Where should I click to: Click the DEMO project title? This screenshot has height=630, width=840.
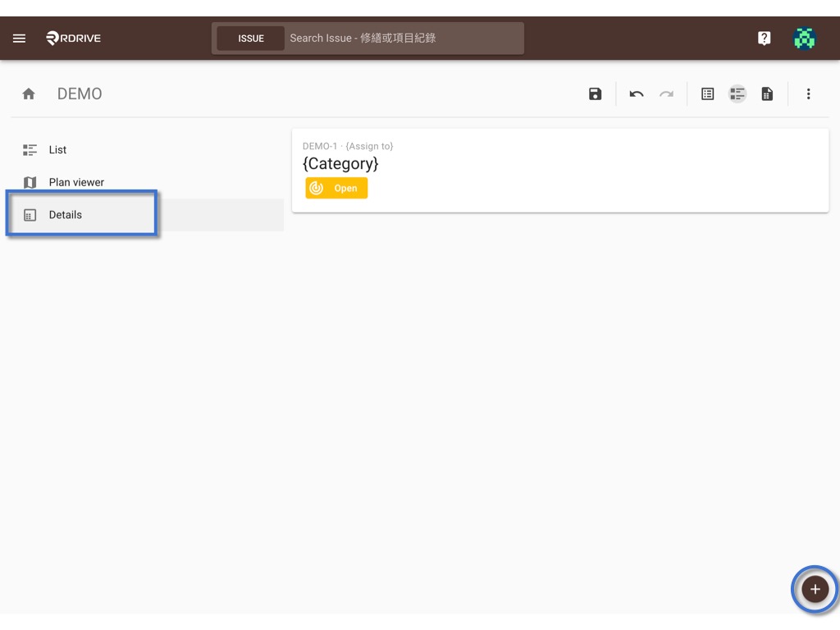80,94
